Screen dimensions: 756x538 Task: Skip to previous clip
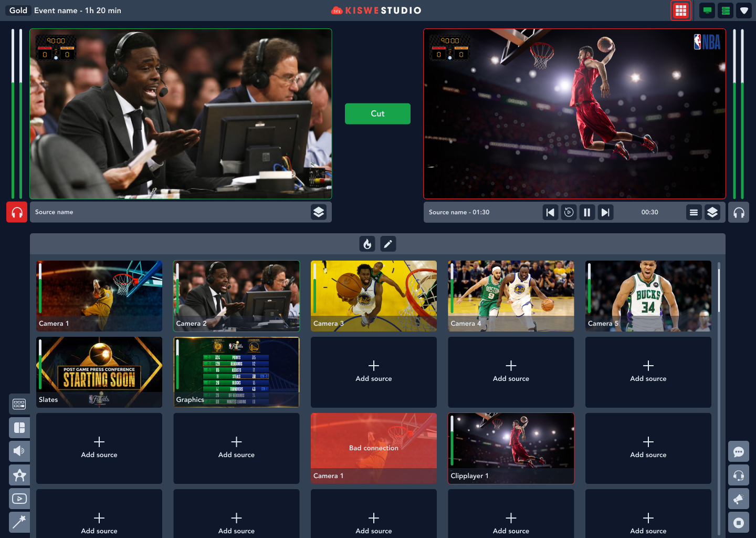point(550,212)
